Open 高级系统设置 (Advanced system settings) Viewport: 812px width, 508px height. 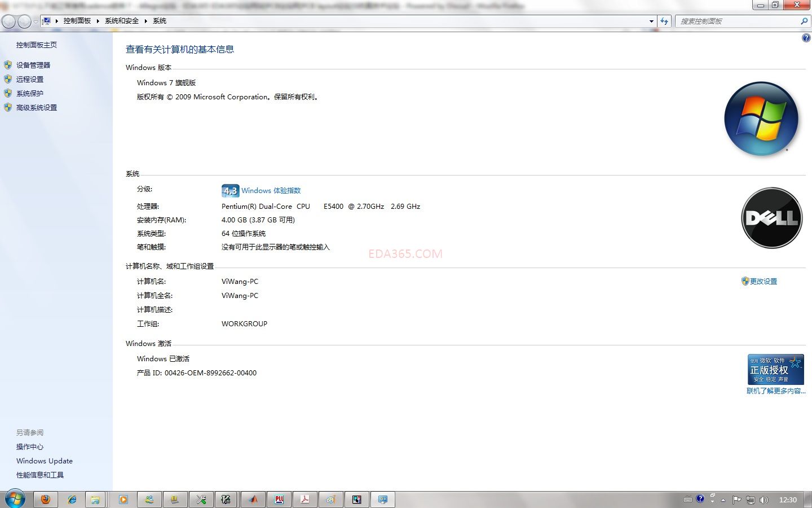coord(37,108)
